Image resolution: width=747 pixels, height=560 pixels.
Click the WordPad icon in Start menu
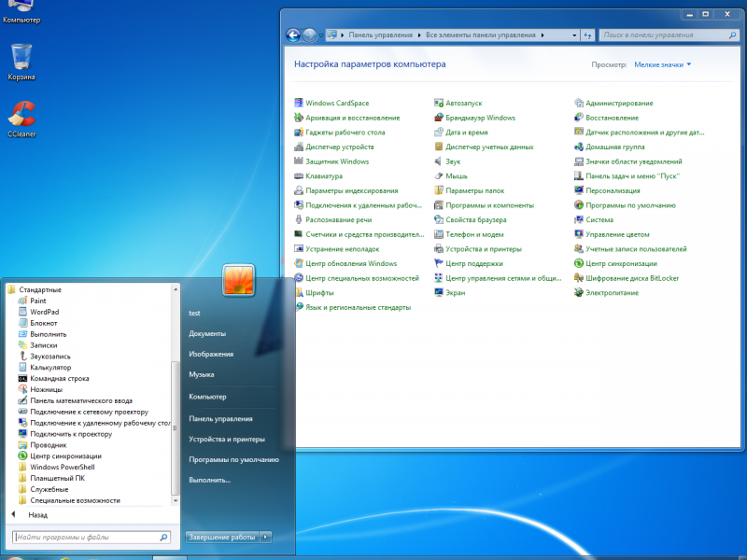(22, 312)
